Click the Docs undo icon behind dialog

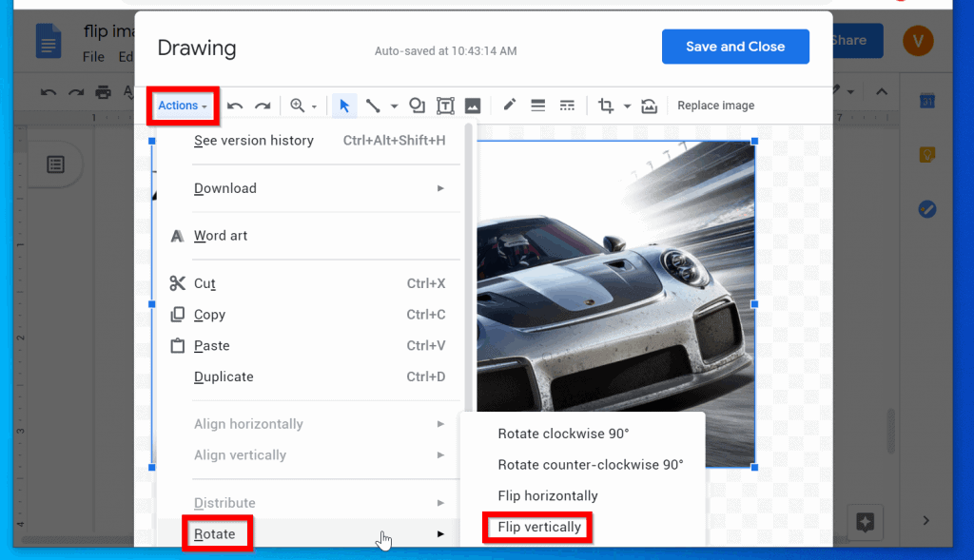[49, 93]
